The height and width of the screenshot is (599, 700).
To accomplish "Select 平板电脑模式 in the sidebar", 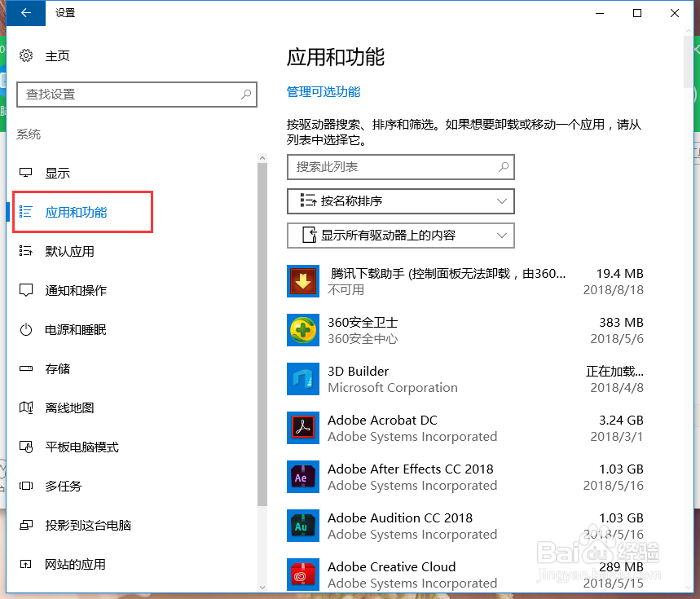I will click(82, 447).
